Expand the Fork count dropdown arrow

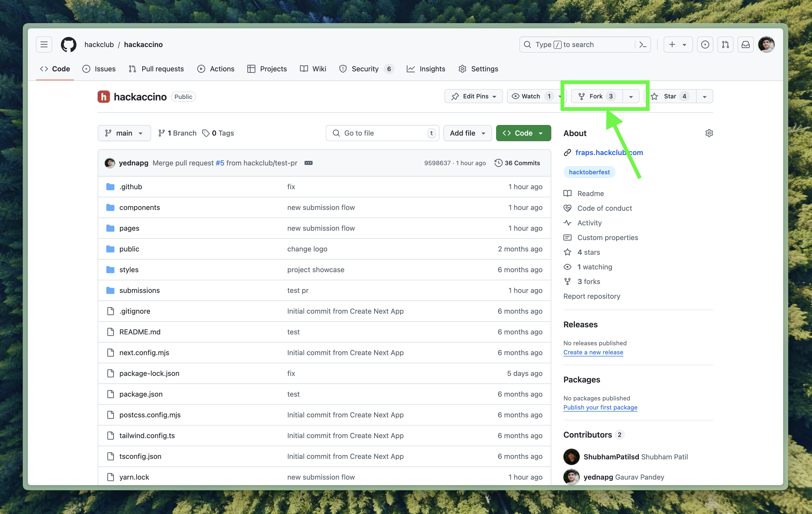[632, 96]
